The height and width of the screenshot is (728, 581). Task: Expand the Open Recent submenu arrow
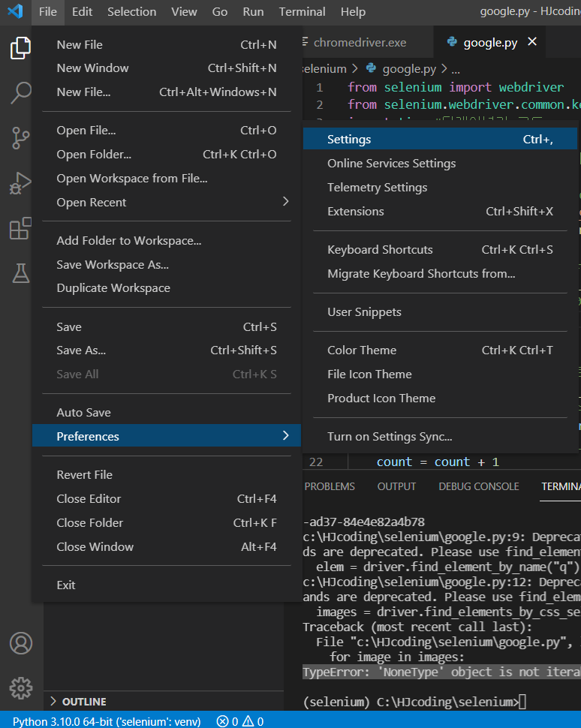tap(286, 201)
